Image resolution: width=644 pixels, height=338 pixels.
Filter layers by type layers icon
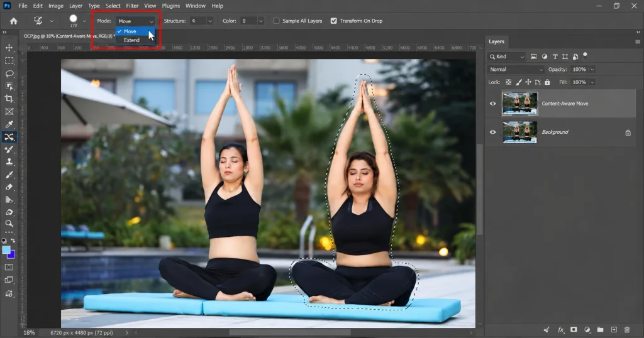[x=555, y=57]
